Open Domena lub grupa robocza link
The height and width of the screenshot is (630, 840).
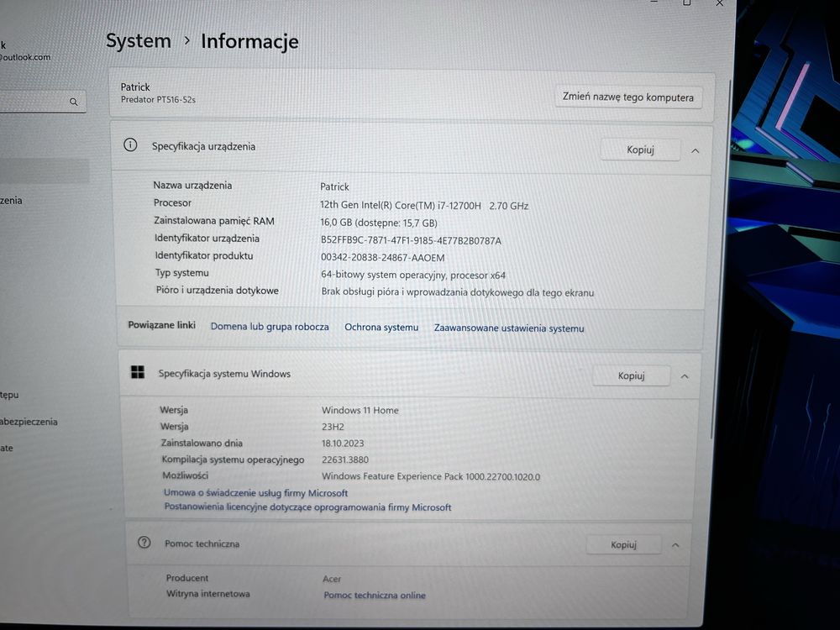click(270, 326)
